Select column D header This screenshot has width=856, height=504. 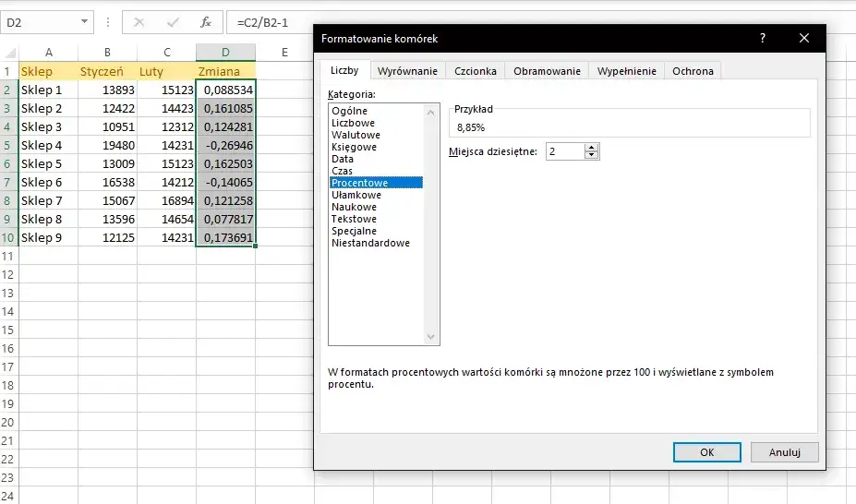pyautogui.click(x=225, y=53)
